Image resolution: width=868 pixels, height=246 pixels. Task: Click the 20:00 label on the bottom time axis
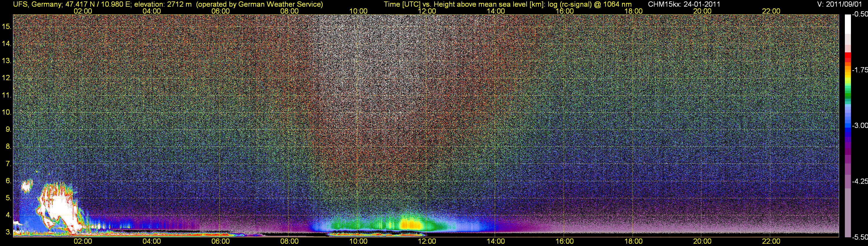tap(702, 241)
